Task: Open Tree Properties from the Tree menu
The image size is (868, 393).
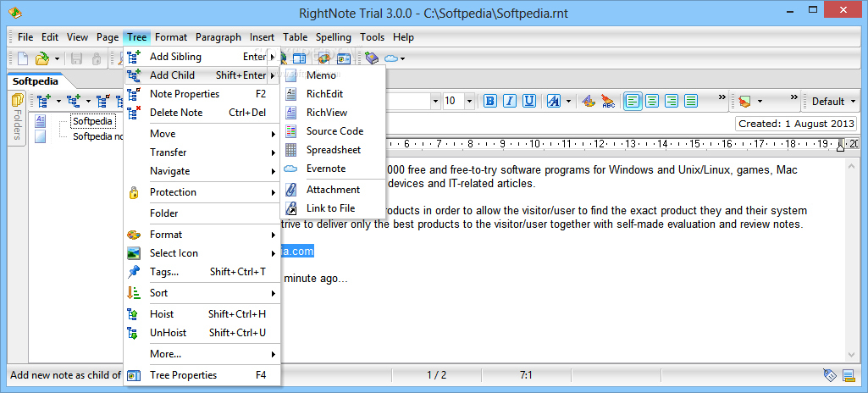Action: click(x=202, y=374)
